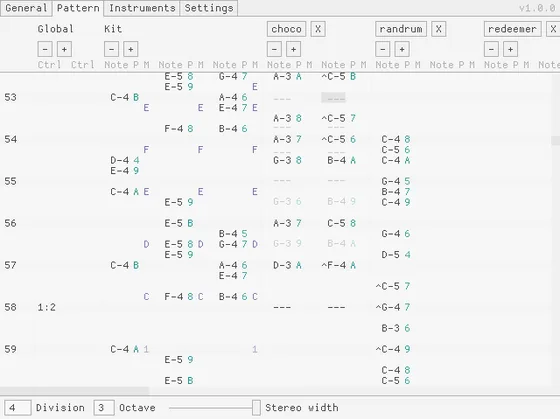
Task: Add a column to Global track
Action: point(64,49)
